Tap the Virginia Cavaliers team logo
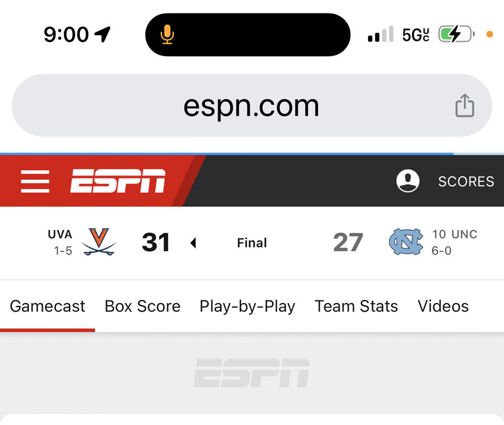 tap(99, 242)
